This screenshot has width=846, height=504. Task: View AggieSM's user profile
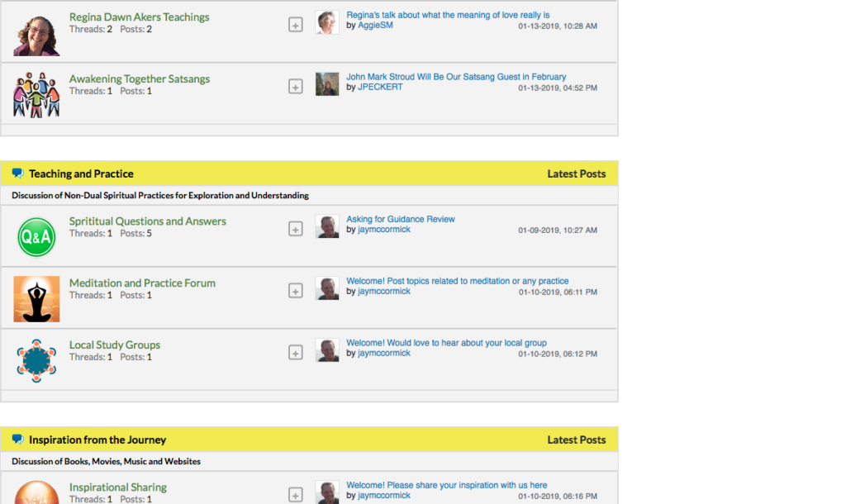375,26
